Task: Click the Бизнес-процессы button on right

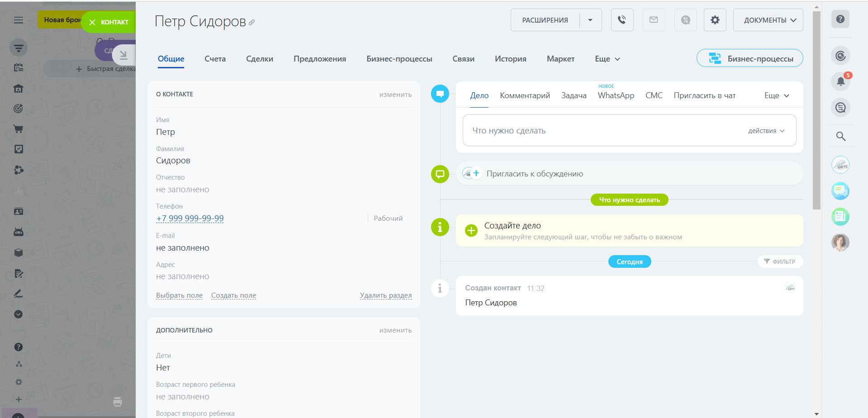Action: 749,58
